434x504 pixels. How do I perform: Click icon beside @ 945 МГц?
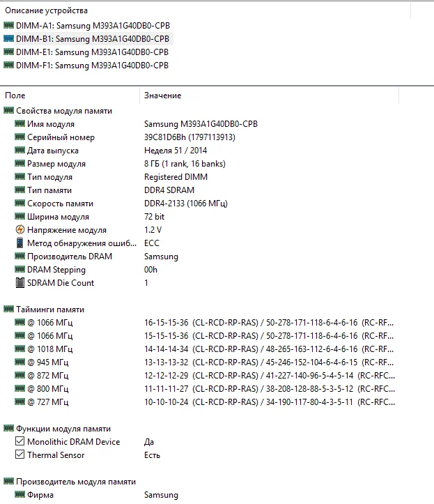coord(20,362)
